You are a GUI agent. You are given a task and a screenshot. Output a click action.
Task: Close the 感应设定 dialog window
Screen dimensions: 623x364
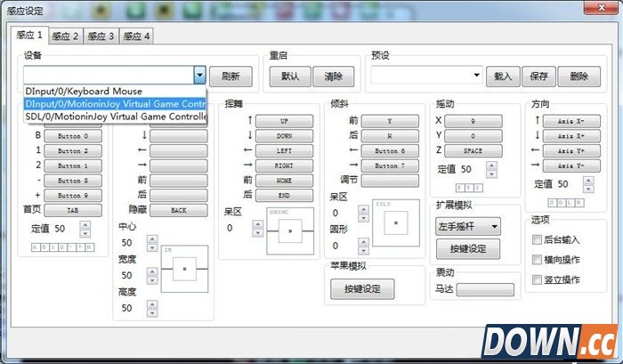click(602, 7)
